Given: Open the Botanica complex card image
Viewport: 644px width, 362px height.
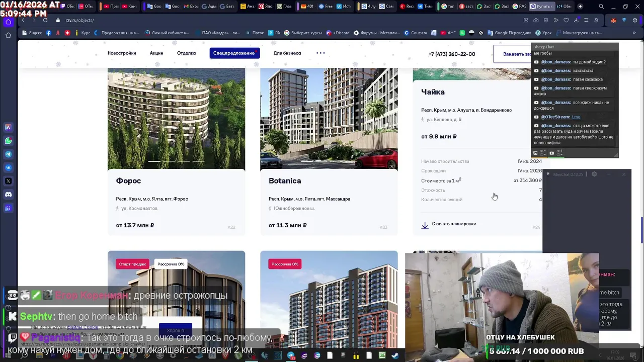Looking at the screenshot, I should coord(329,119).
